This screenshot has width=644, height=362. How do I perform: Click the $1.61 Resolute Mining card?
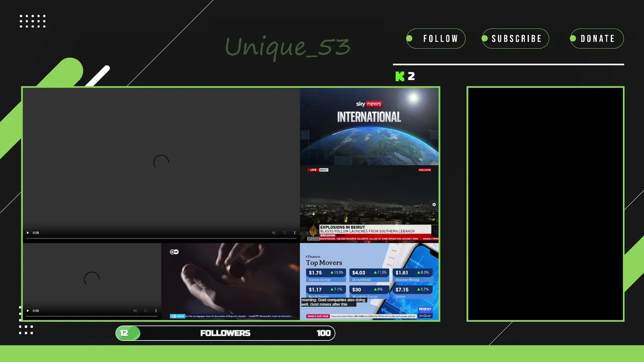(x=413, y=275)
